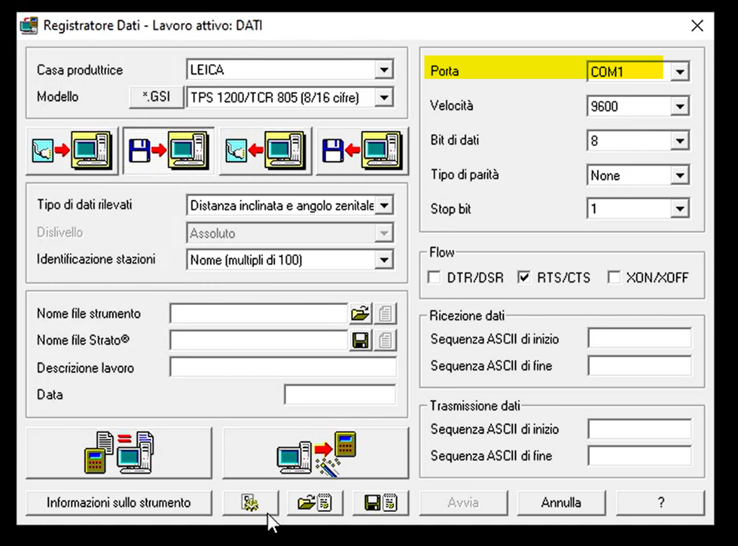Save configuration with bottom disk icon
This screenshot has height=546, width=738.
(380, 502)
